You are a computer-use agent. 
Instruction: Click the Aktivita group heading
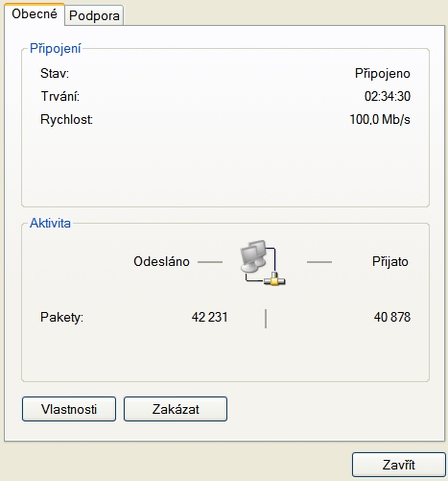[x=50, y=223]
